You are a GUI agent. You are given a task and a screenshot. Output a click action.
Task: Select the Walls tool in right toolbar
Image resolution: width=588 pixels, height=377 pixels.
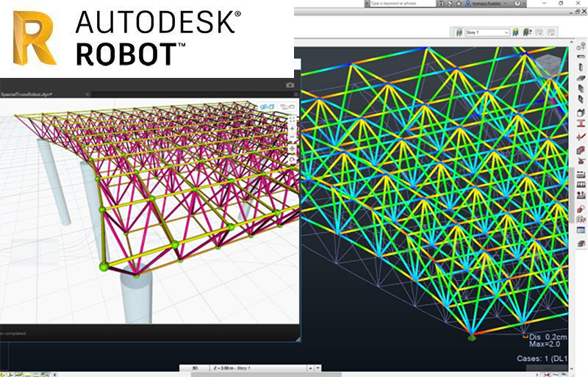pyautogui.click(x=581, y=88)
